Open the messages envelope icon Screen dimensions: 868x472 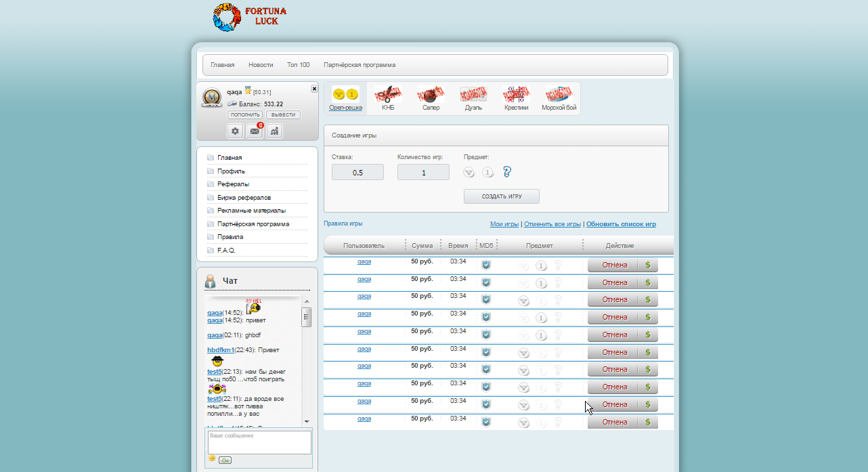(255, 131)
